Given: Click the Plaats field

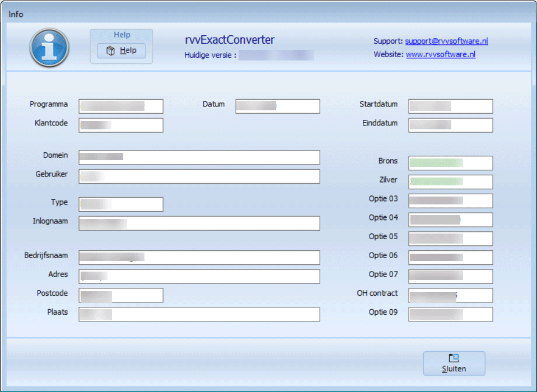Looking at the screenshot, I should click(199, 314).
